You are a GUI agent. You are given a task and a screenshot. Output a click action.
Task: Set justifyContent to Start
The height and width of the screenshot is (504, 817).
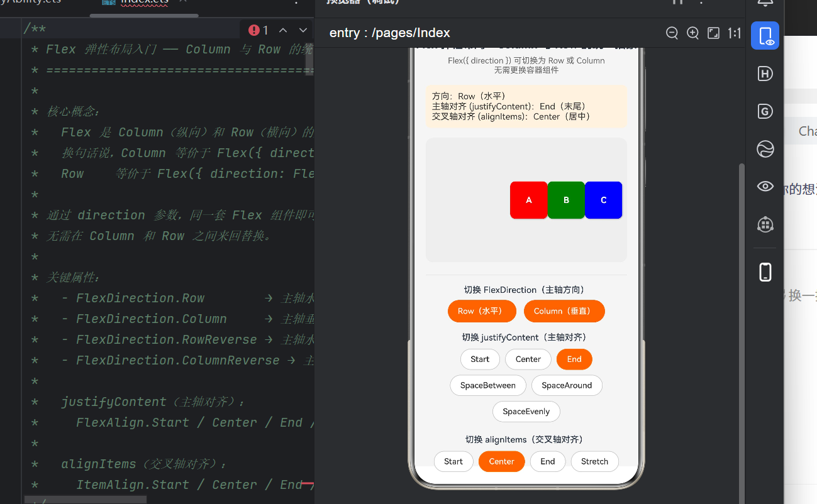point(480,359)
